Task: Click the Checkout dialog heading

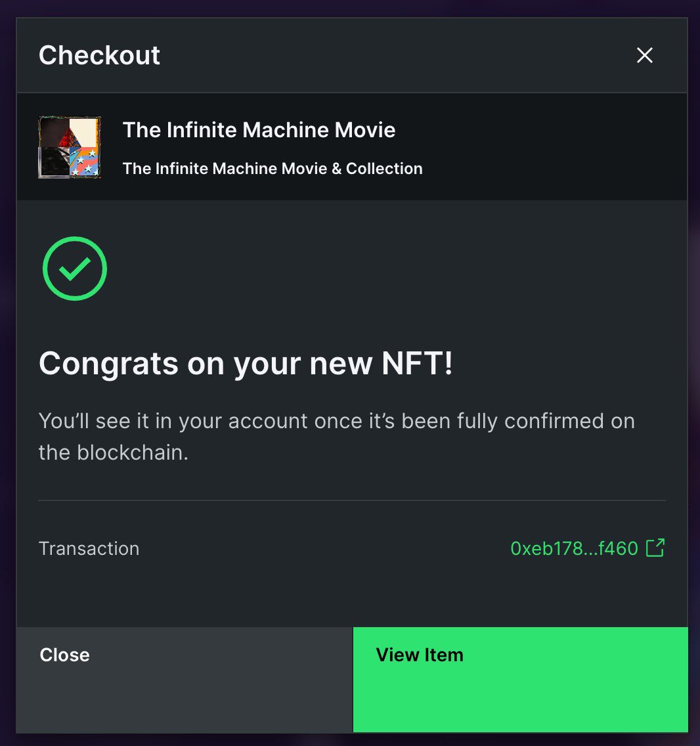Action: click(99, 55)
